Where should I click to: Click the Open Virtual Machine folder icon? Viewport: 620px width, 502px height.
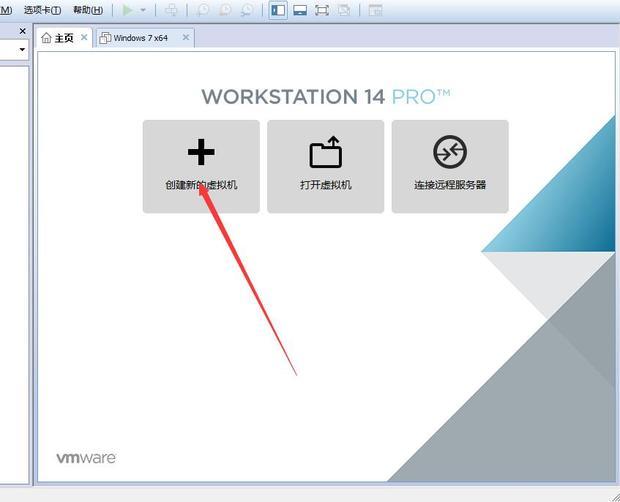tap(325, 153)
